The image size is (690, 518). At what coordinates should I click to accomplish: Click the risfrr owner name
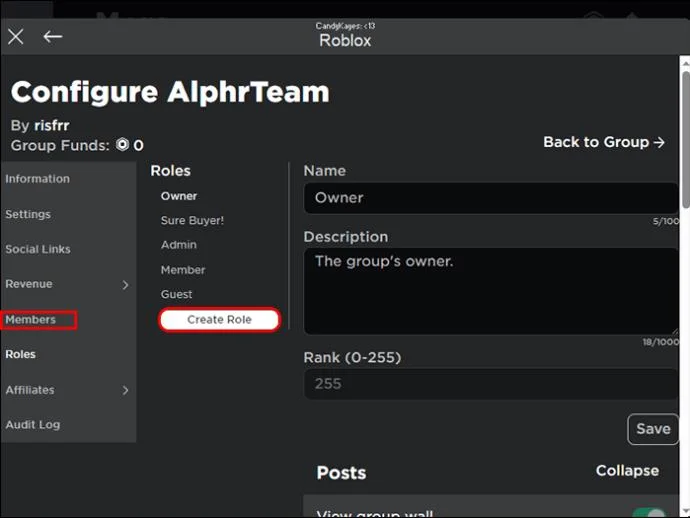tap(51, 125)
